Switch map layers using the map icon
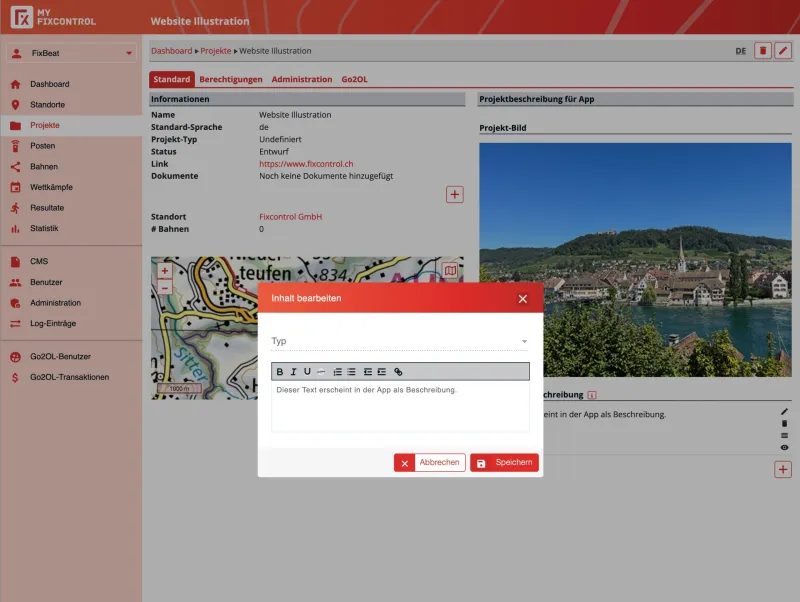This screenshot has height=602, width=800. coord(449,270)
